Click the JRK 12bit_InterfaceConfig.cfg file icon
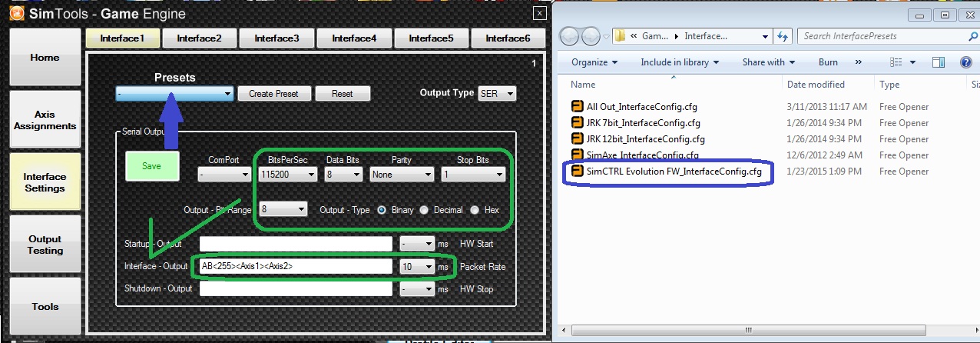Image resolution: width=980 pixels, height=343 pixels. click(x=578, y=139)
